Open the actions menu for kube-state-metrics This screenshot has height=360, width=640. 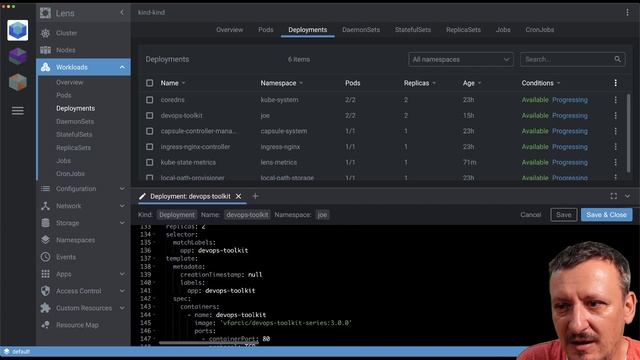pos(616,162)
